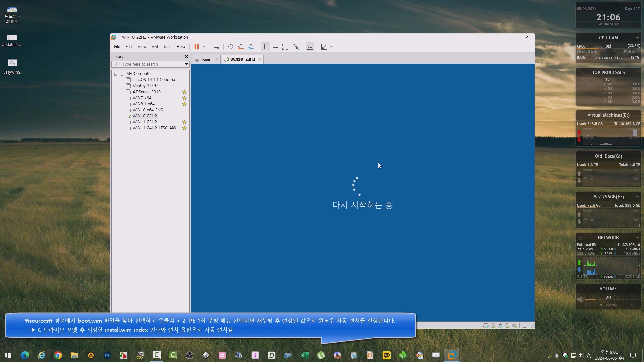
Task: Click the volume widget plus button
Action: point(620,297)
